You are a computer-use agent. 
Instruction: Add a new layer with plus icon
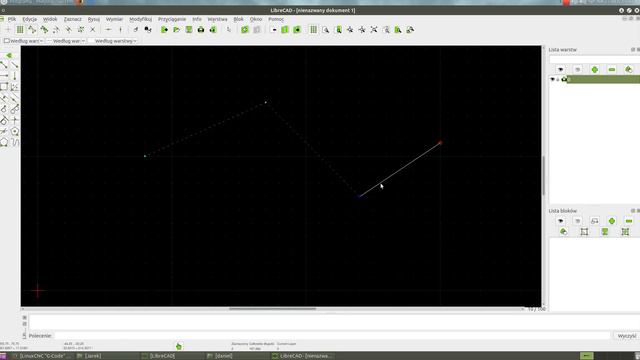(x=595, y=70)
